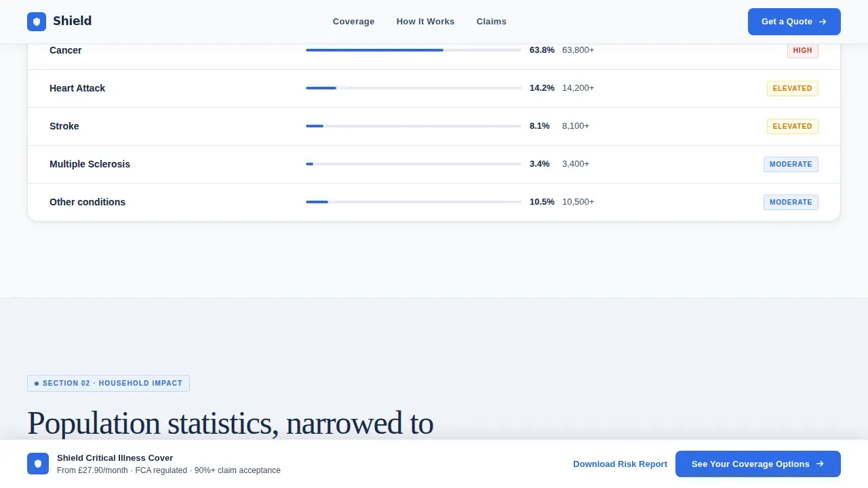Click the 14,200+ count

pyautogui.click(x=578, y=88)
